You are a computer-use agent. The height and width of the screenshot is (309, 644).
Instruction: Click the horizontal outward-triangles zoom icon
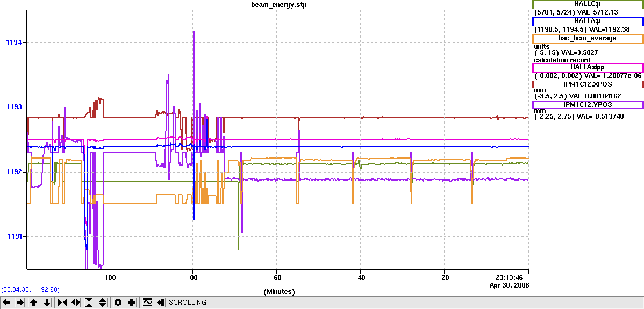click(x=76, y=303)
